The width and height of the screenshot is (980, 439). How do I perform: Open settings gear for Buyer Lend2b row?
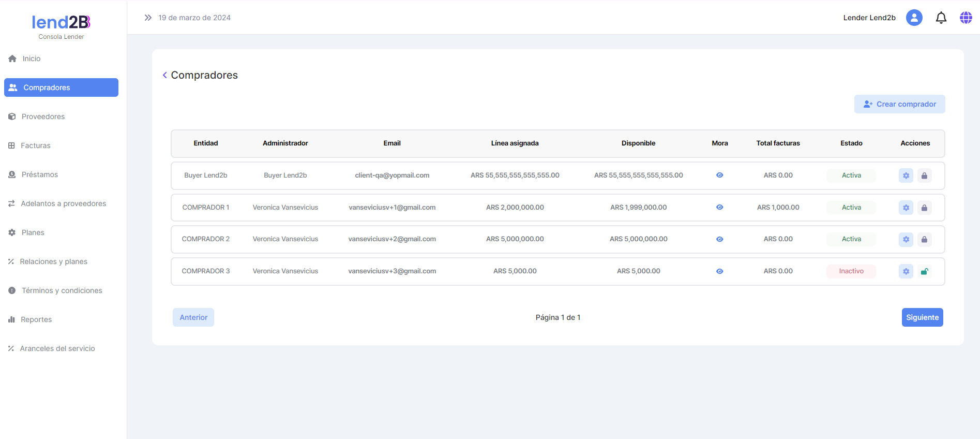point(906,175)
